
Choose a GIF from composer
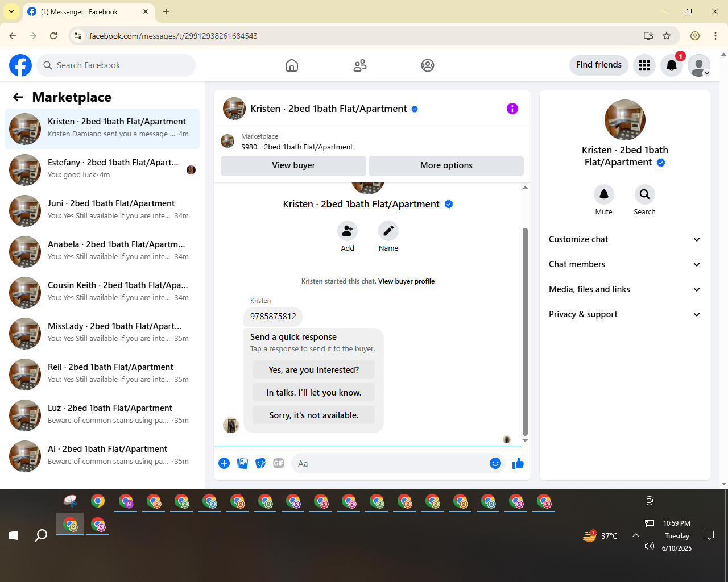(x=279, y=463)
